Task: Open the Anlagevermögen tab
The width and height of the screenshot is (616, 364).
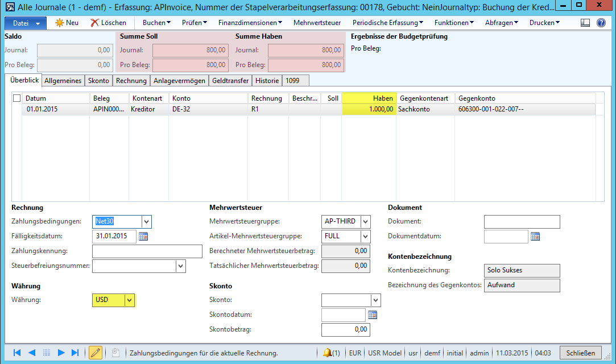Action: click(x=179, y=81)
